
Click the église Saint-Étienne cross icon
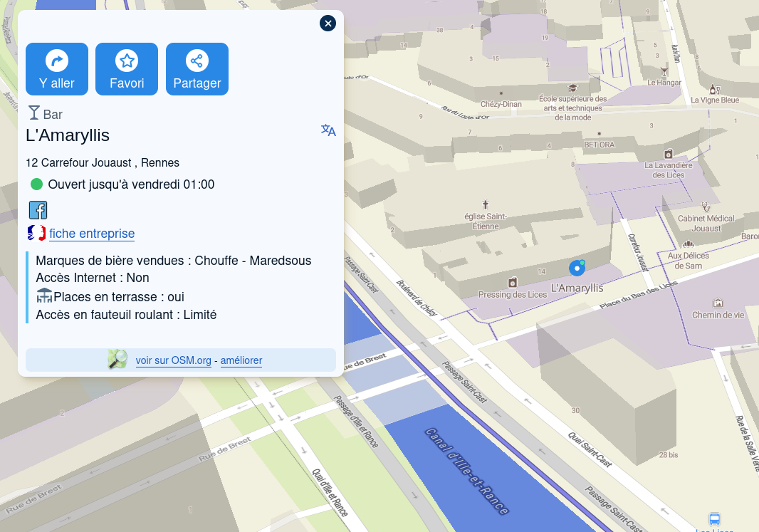(x=486, y=204)
